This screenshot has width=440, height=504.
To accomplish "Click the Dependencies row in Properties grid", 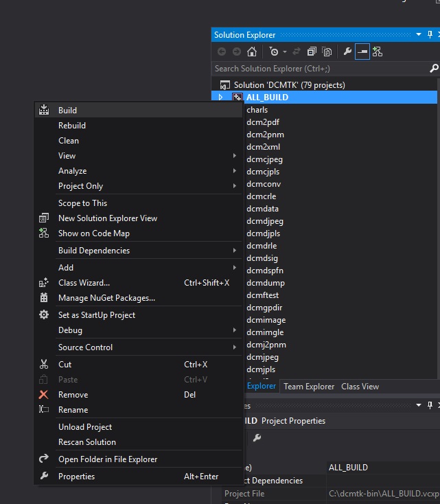I will point(340,481).
